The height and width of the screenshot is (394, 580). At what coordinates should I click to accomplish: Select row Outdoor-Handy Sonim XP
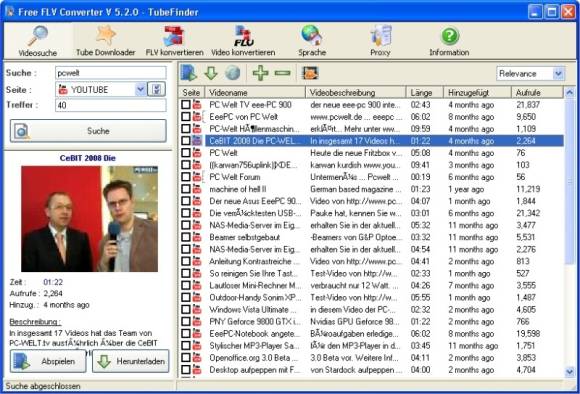tap(371, 297)
